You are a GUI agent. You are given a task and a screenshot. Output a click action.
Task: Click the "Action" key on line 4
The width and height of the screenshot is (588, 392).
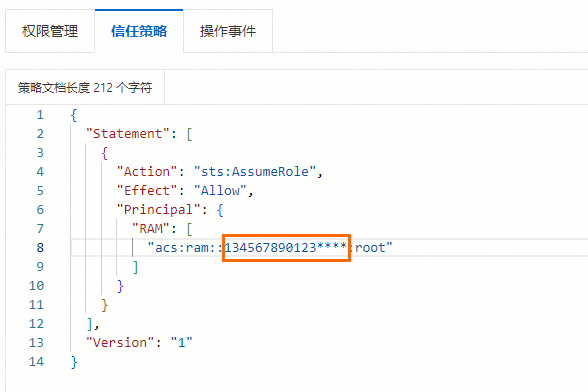coord(147,171)
